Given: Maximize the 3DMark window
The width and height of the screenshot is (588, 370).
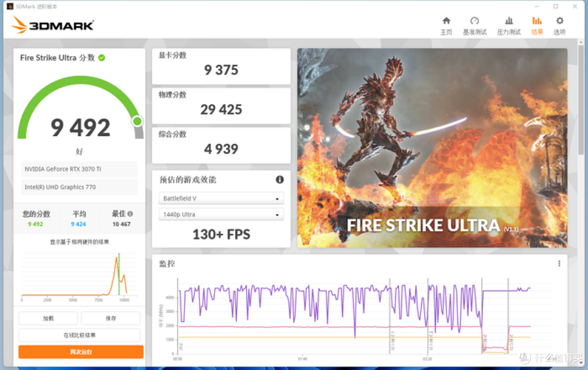Looking at the screenshot, I should (556, 7).
